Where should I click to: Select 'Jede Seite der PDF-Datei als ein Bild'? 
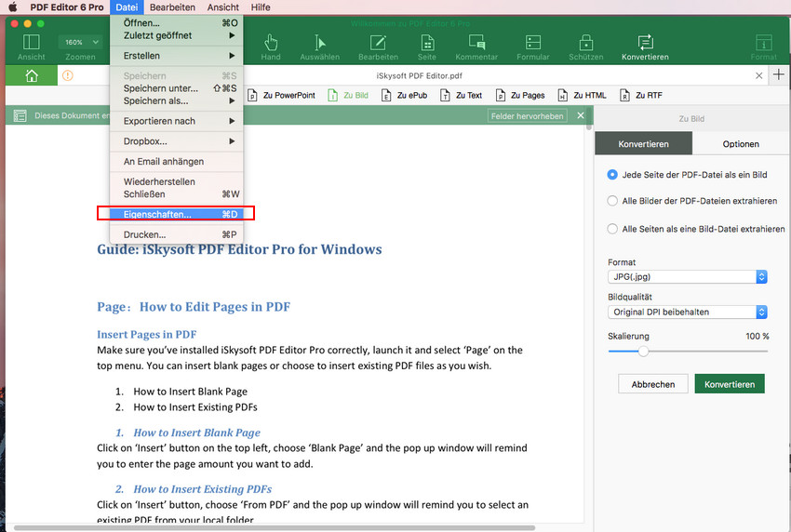(x=612, y=174)
